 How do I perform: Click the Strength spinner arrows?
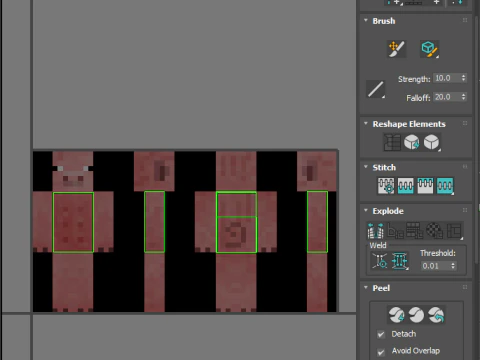tap(463, 78)
